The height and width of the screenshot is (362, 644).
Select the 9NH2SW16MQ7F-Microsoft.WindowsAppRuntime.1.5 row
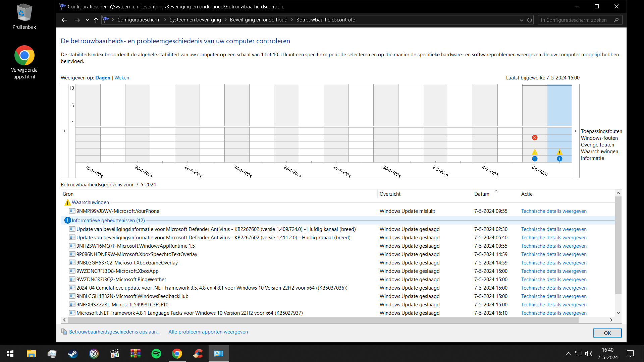338,246
